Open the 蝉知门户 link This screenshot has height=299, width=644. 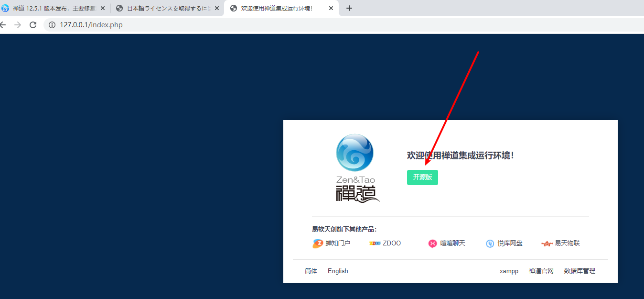tap(338, 243)
